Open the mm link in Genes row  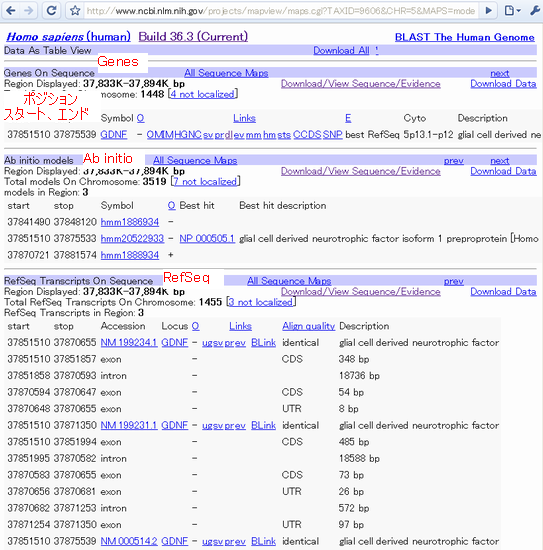pos(253,135)
